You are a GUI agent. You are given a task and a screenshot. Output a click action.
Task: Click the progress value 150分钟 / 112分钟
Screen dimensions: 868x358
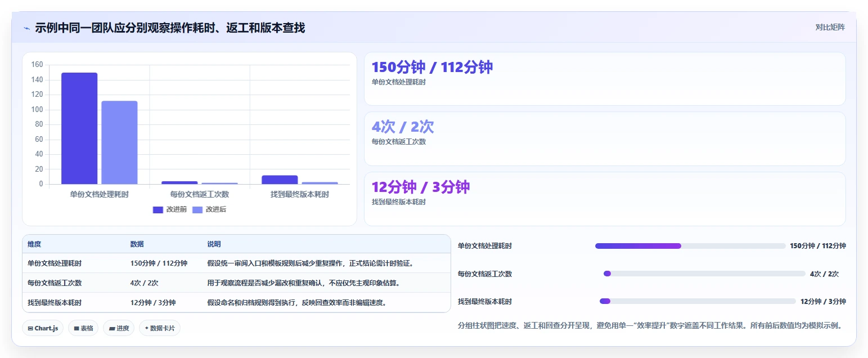818,246
